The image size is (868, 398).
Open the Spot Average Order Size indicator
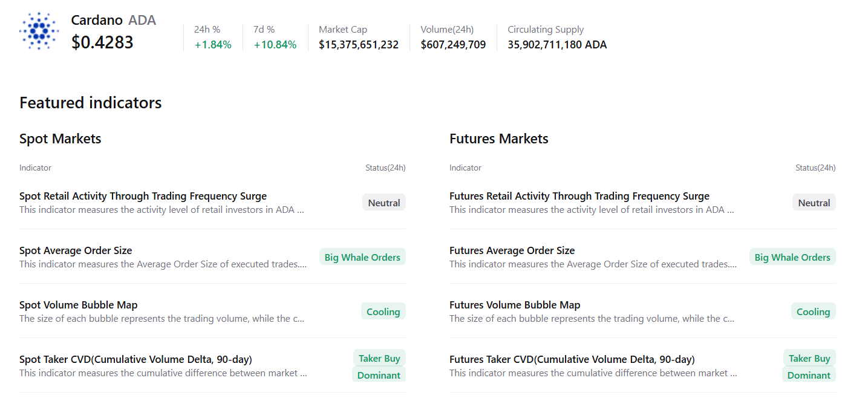tap(76, 250)
